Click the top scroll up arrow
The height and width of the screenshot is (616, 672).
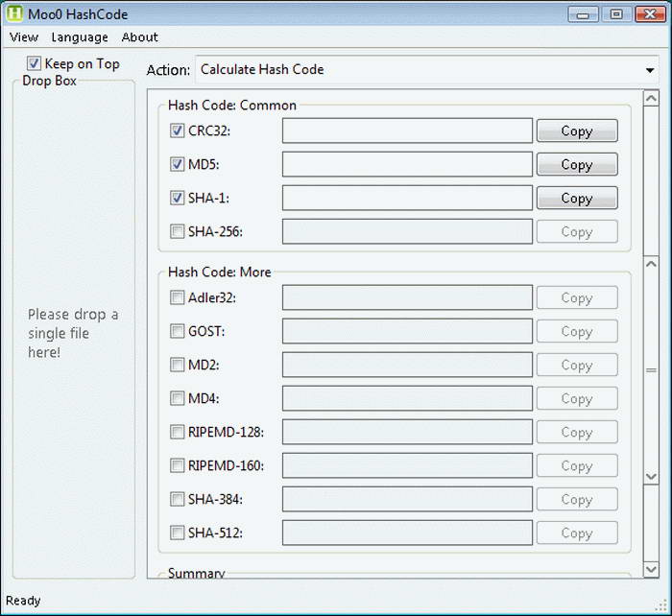[651, 99]
